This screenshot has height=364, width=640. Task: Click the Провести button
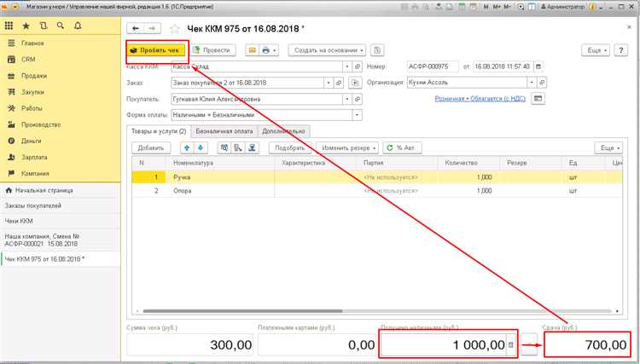(213, 50)
